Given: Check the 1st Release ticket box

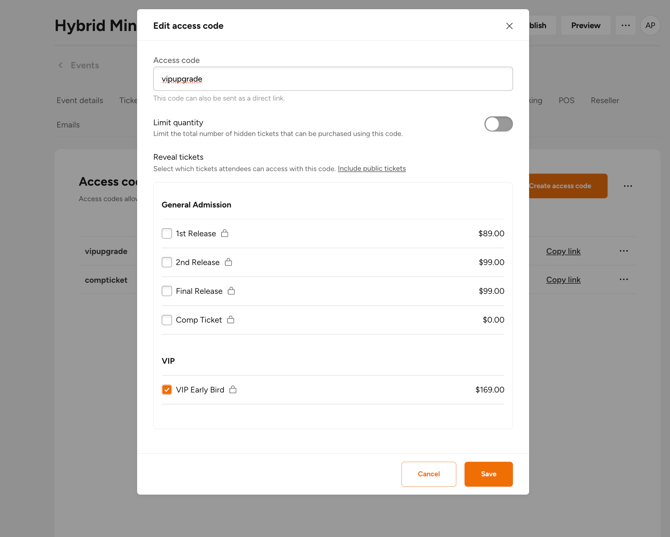Looking at the screenshot, I should 167,233.
